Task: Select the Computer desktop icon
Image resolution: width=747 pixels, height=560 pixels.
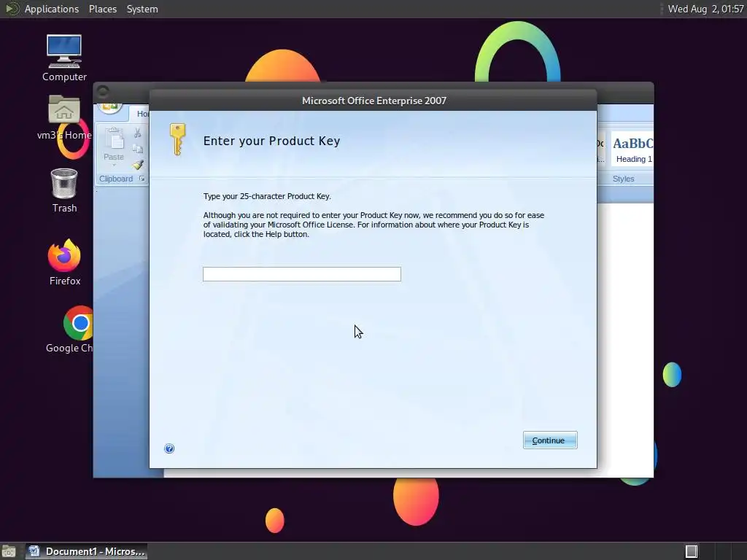Action: pyautogui.click(x=64, y=58)
